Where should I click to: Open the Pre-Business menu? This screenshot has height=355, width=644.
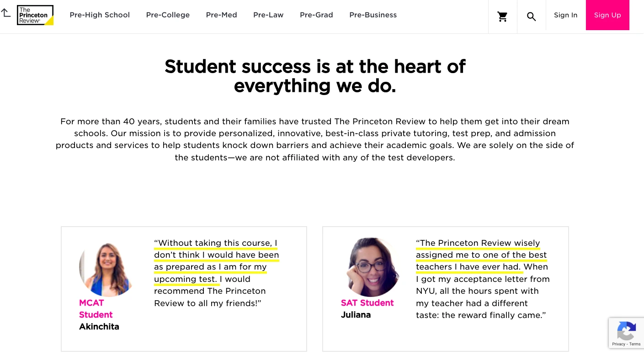click(x=373, y=15)
